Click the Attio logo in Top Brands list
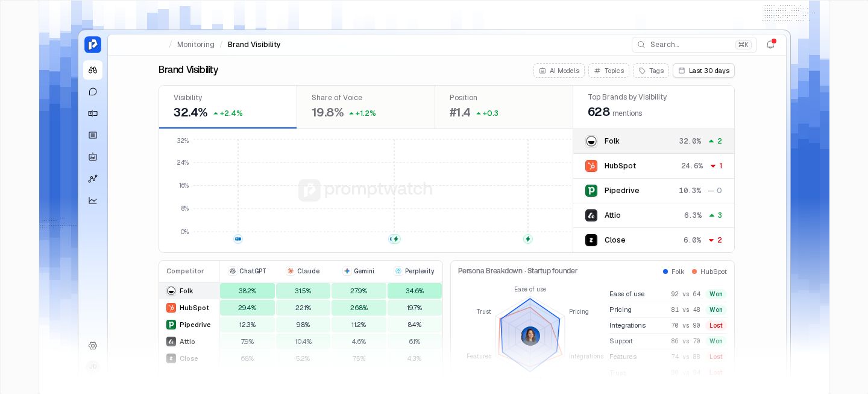This screenshot has width=868, height=394. [591, 215]
